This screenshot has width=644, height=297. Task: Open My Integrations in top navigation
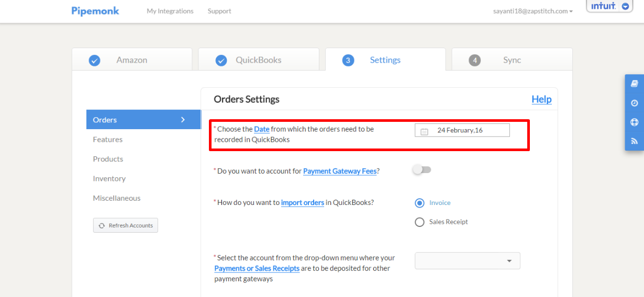[x=170, y=11]
